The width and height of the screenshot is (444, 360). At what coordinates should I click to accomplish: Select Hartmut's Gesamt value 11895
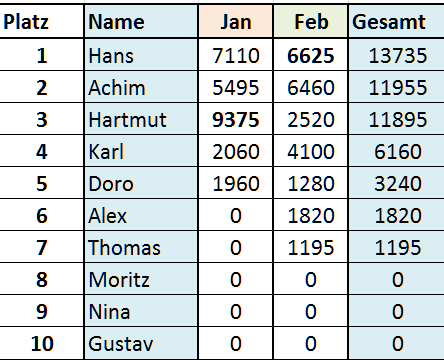[397, 119]
